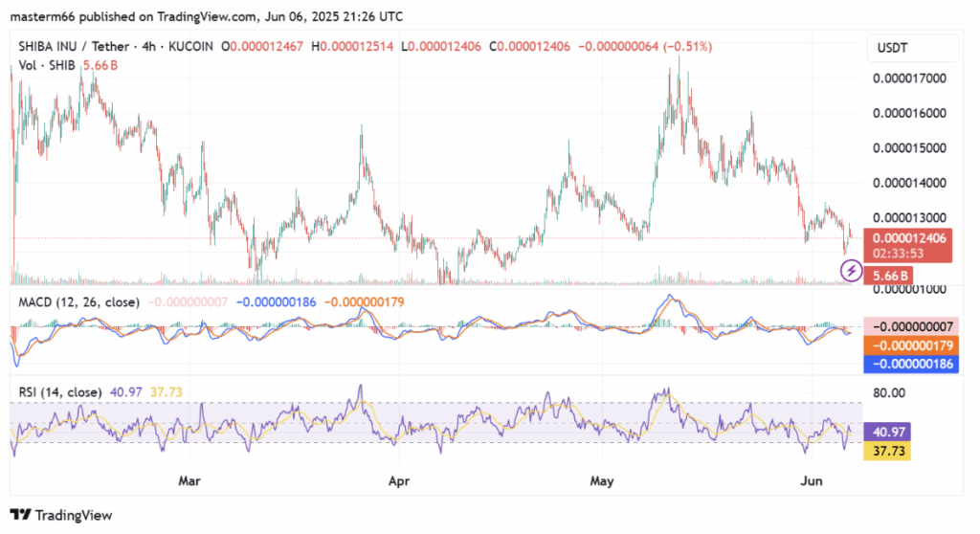Click the (-0.51%) change percentage in header
This screenshot has width=980, height=534.
(687, 46)
